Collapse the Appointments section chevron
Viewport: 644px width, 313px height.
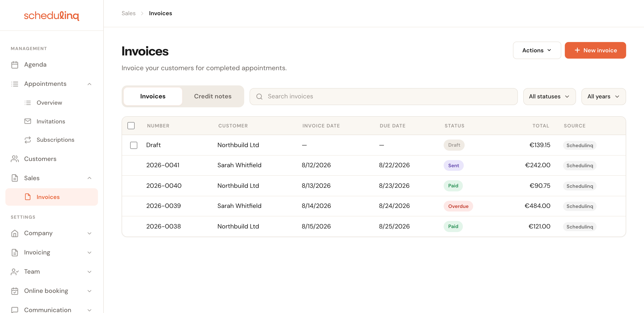coord(89,84)
